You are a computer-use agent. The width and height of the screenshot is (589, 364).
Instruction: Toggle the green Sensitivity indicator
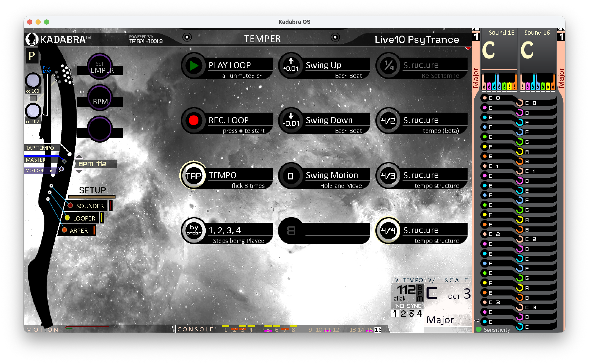[x=479, y=330]
